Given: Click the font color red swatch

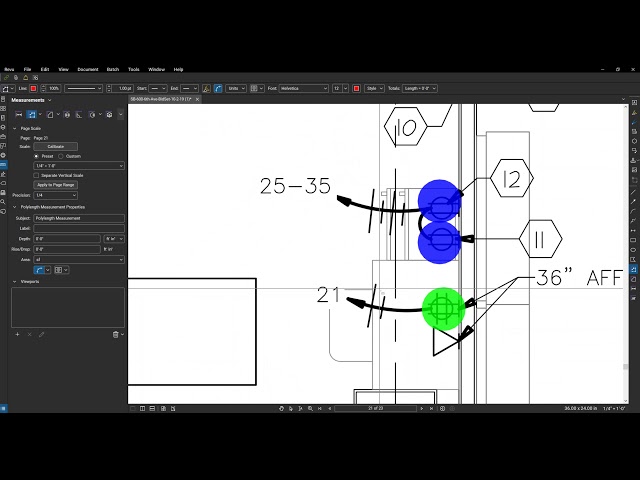Looking at the screenshot, I should pyautogui.click(x=356, y=89).
